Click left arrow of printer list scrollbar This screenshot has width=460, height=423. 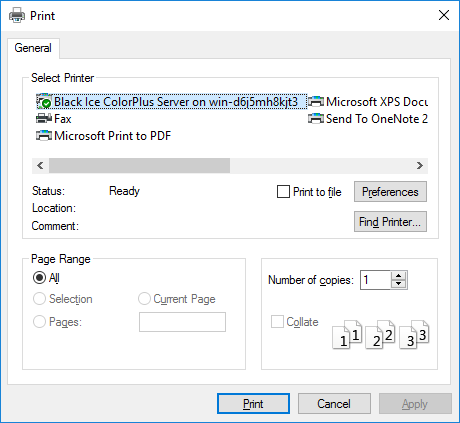point(40,166)
